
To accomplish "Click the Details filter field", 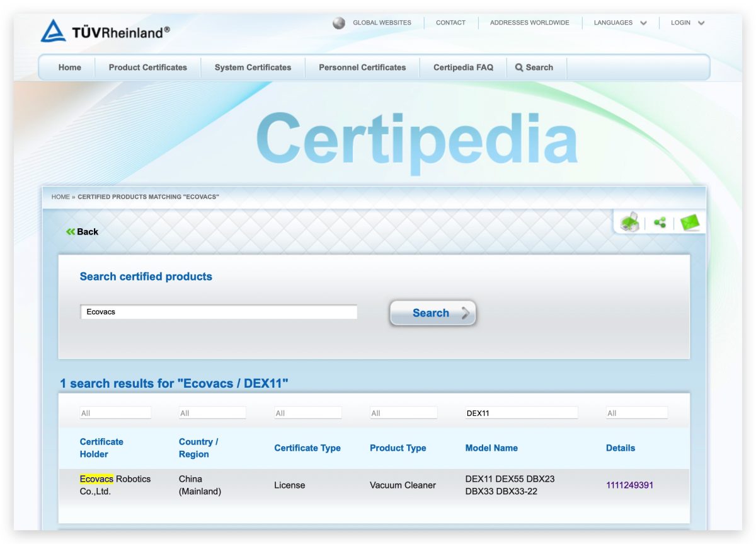I will pyautogui.click(x=636, y=413).
